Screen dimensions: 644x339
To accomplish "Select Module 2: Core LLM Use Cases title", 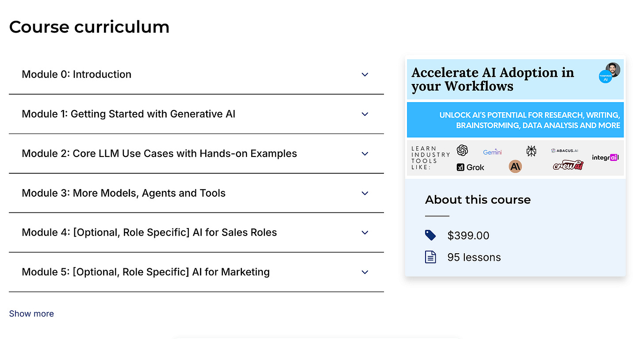I will pyautogui.click(x=159, y=153).
